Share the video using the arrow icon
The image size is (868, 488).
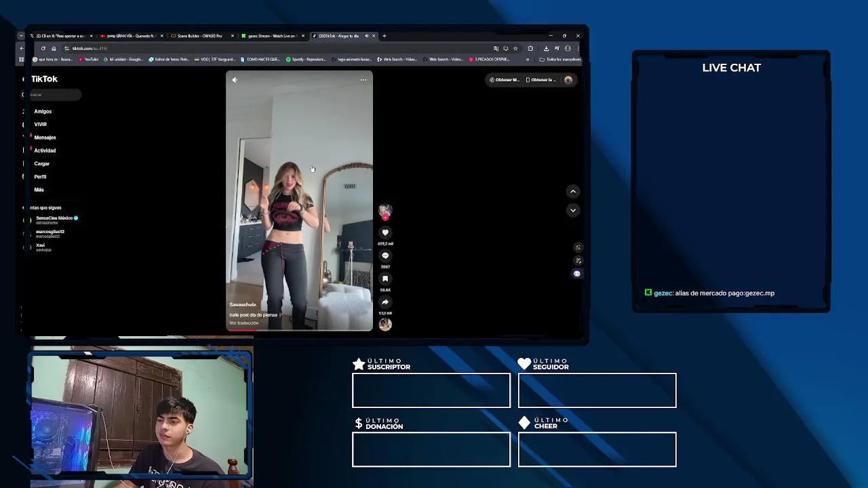(385, 302)
